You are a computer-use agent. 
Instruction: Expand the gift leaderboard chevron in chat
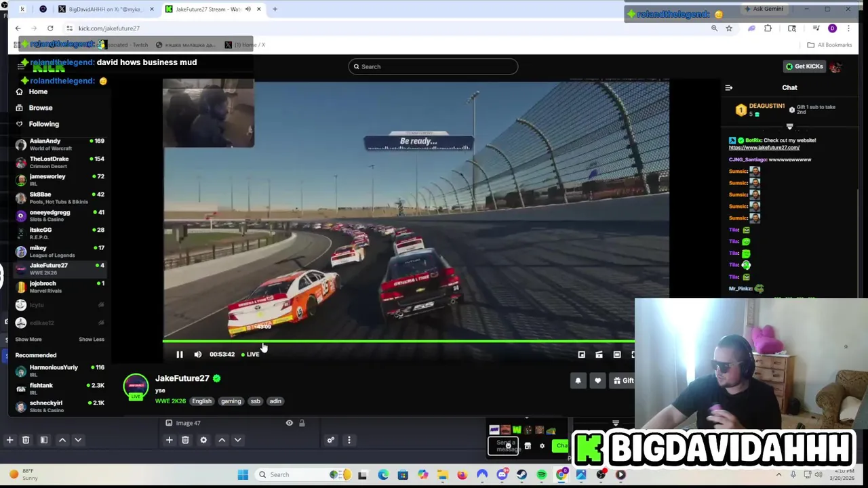click(x=789, y=127)
